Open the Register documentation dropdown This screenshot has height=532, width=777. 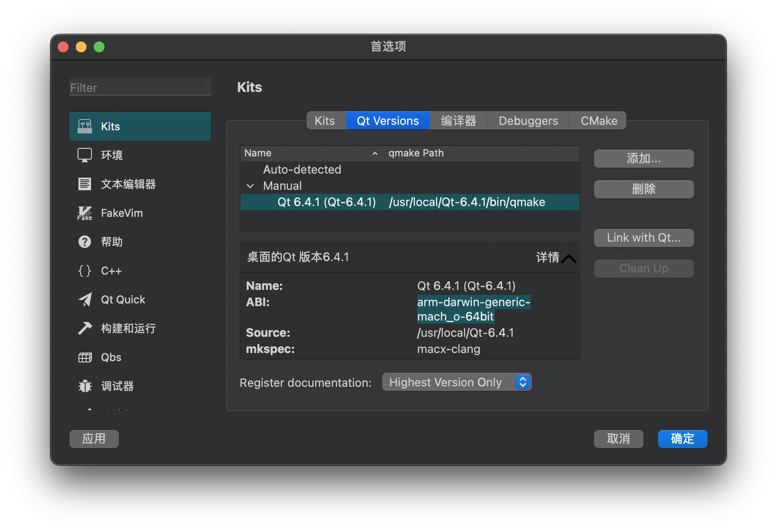pos(457,382)
